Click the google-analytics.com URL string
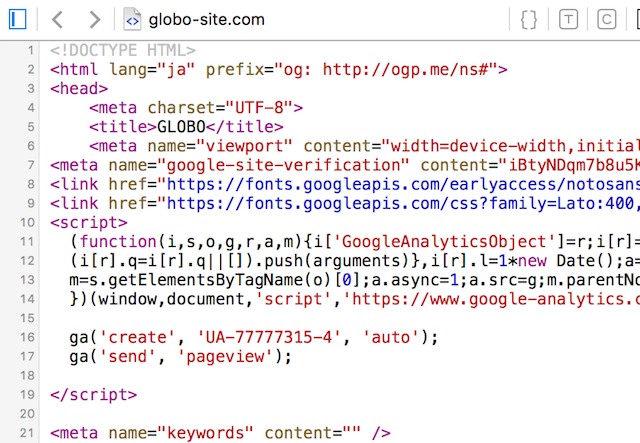Screen dimensions: 640x443 (491, 299)
